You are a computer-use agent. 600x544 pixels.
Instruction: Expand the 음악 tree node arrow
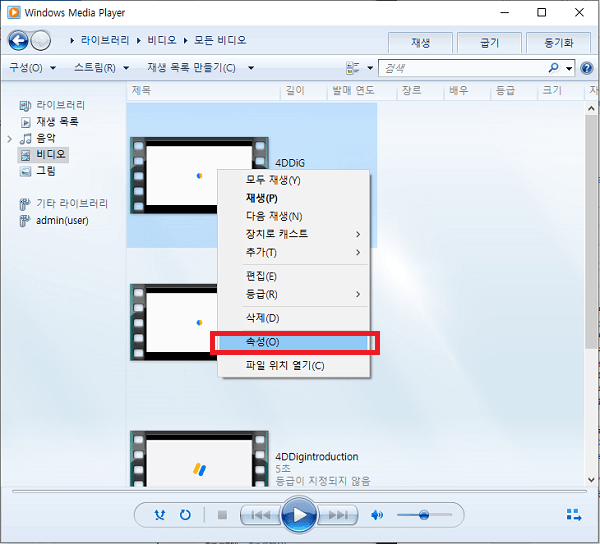pyautogui.click(x=10, y=138)
